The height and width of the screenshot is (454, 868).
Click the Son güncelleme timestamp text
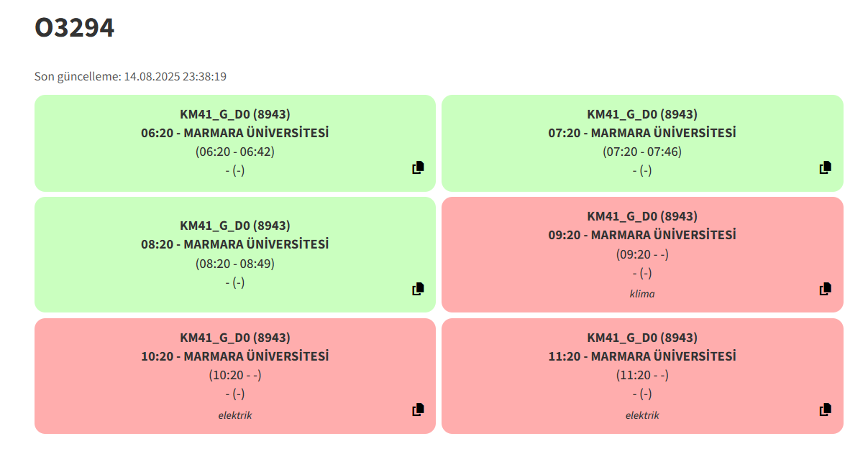(131, 76)
